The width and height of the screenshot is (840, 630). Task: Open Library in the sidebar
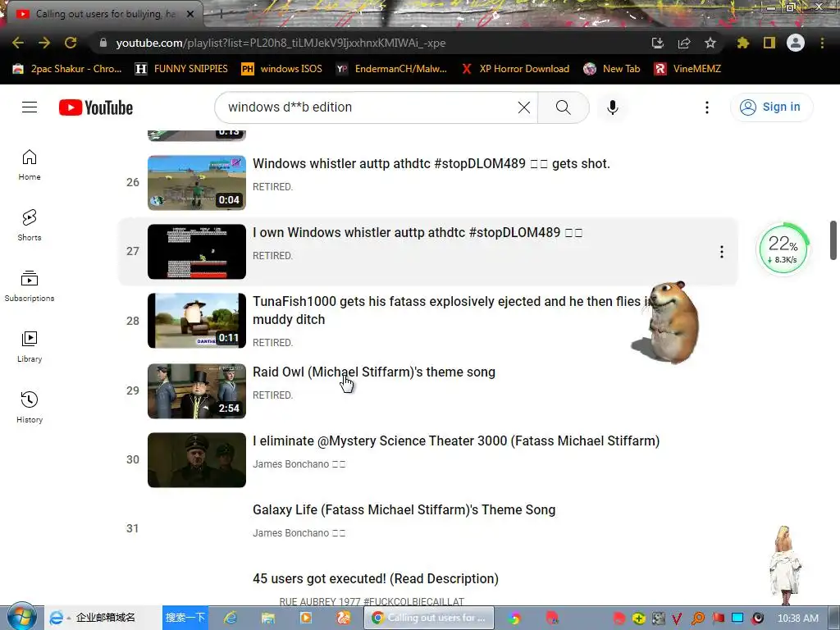tap(30, 347)
